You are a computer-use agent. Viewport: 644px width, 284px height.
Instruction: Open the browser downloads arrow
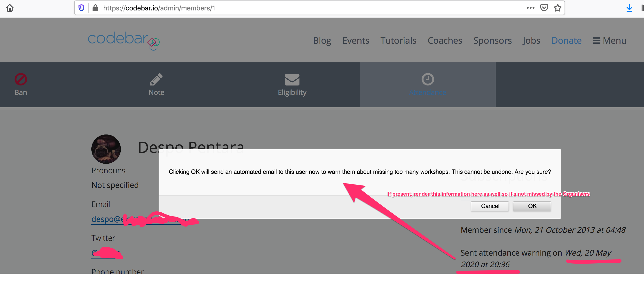(629, 8)
